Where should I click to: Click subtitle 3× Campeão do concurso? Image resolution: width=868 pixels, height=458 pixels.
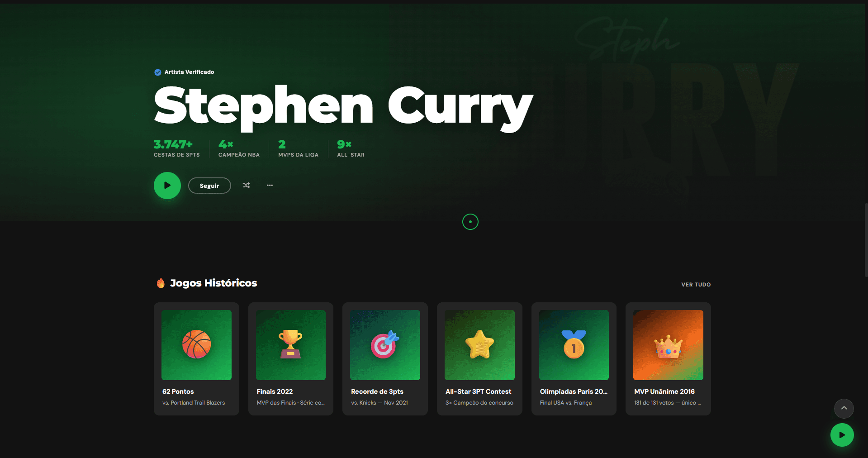pos(479,403)
